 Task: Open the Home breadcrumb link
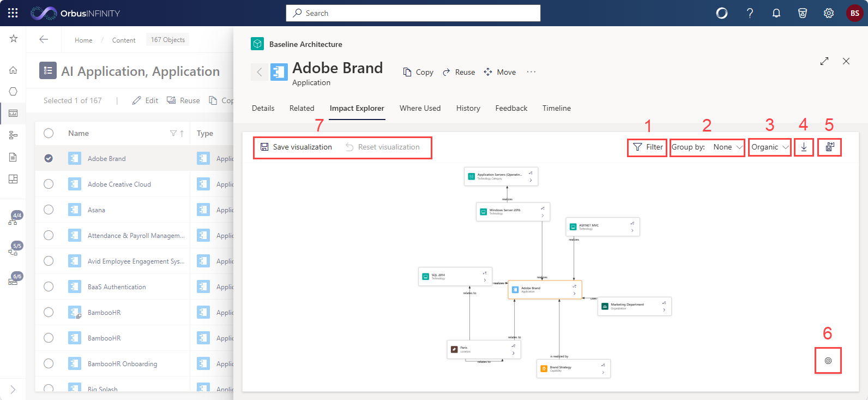coord(83,40)
